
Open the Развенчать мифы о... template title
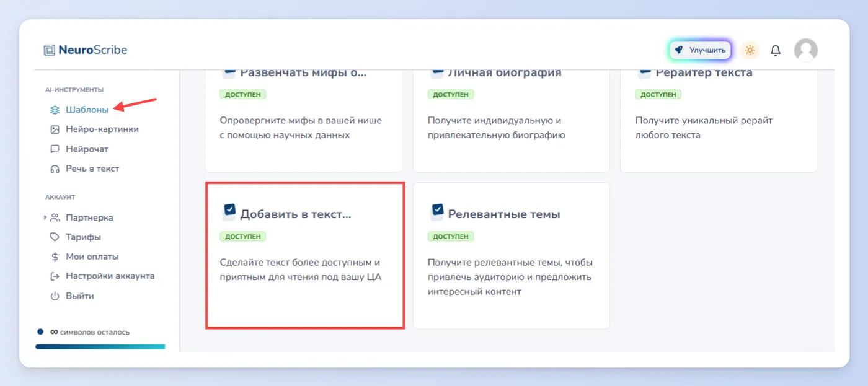[303, 72]
